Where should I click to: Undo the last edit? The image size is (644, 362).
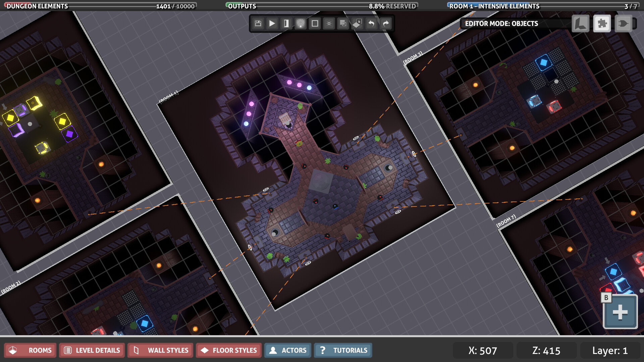coord(371,23)
